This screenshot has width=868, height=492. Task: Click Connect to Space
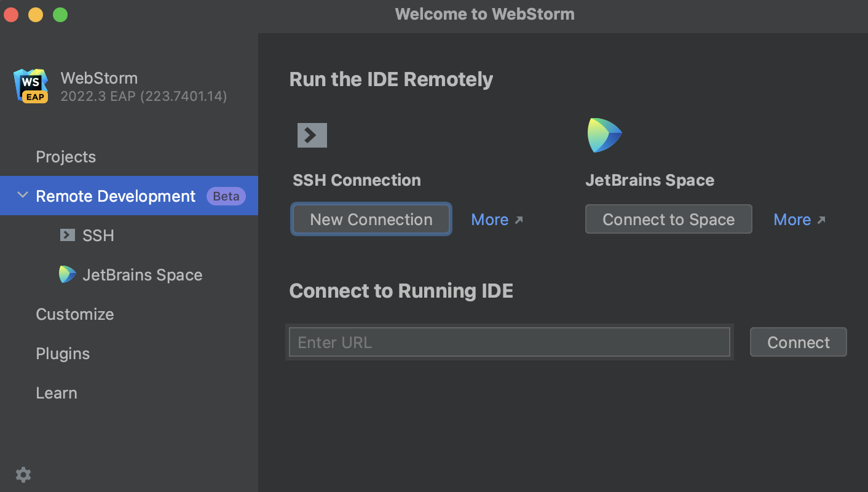[668, 219]
